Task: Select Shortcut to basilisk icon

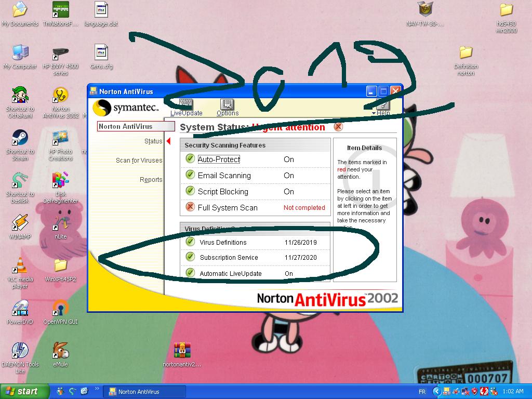Action: pos(20,188)
